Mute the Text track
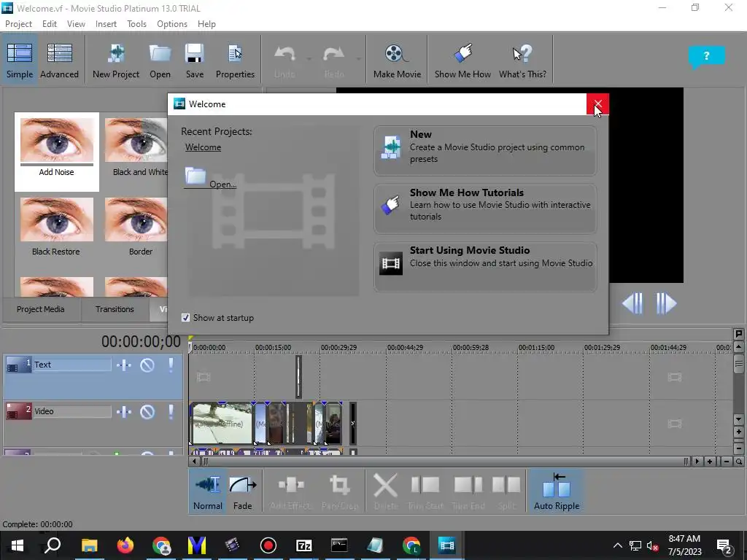 (147, 365)
